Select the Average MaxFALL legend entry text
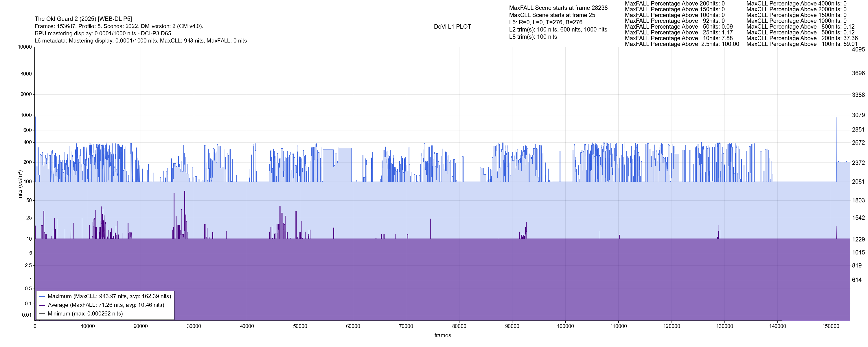The width and height of the screenshot is (868, 347). pyautogui.click(x=106, y=305)
